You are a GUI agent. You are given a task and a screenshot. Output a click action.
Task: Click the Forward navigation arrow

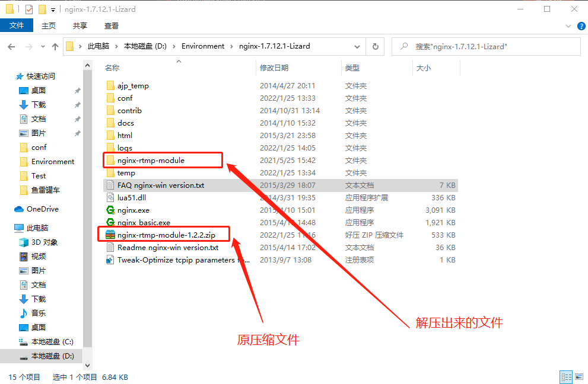coord(28,46)
